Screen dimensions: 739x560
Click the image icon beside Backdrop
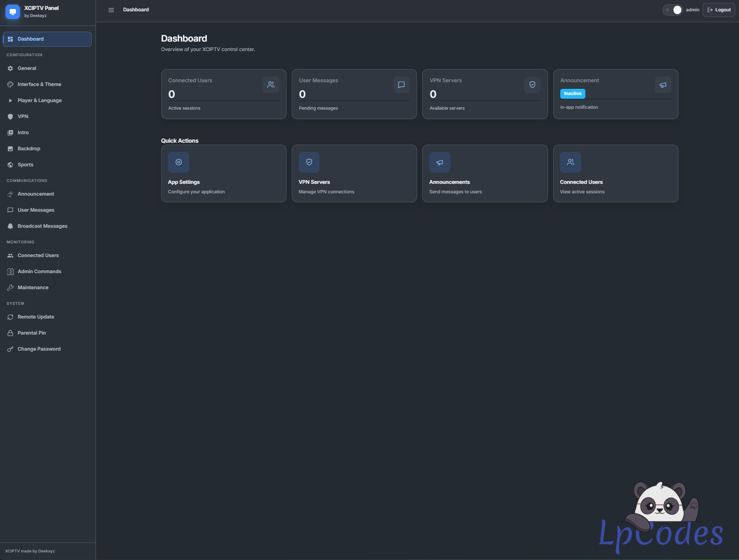(x=10, y=149)
